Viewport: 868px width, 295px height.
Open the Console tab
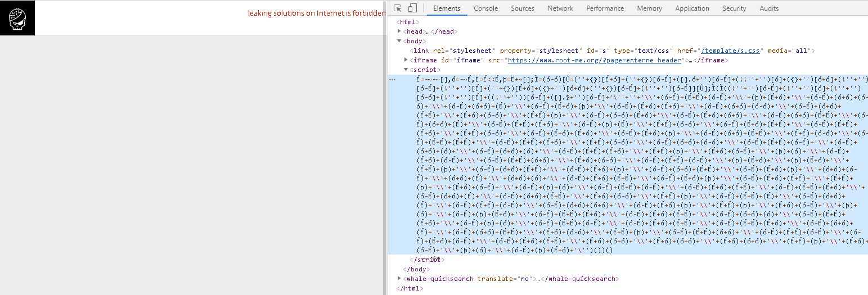click(485, 8)
